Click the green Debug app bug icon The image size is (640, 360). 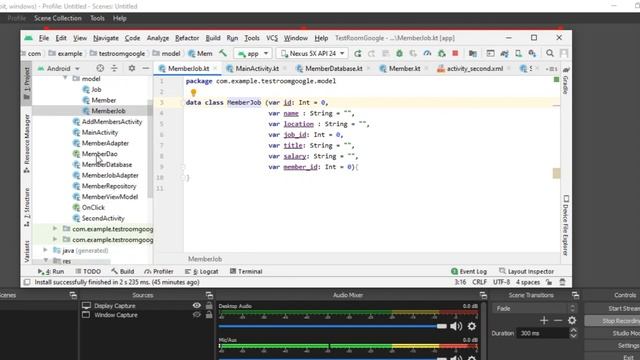[x=399, y=53]
